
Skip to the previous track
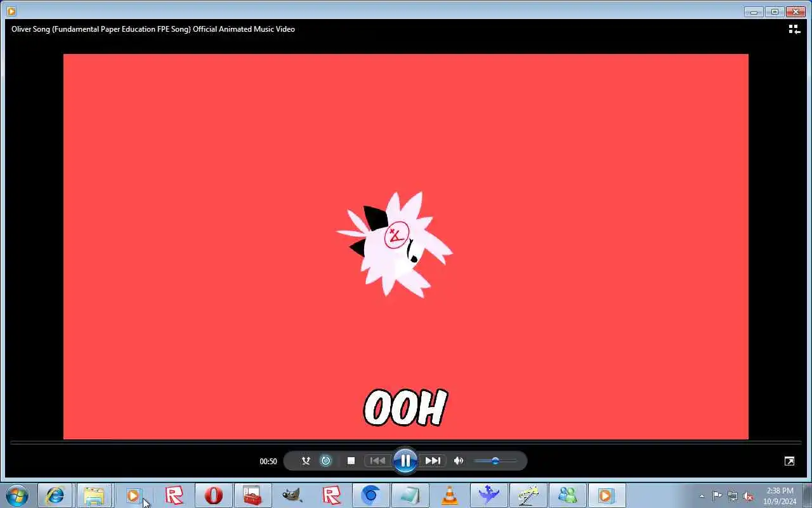pyautogui.click(x=377, y=461)
